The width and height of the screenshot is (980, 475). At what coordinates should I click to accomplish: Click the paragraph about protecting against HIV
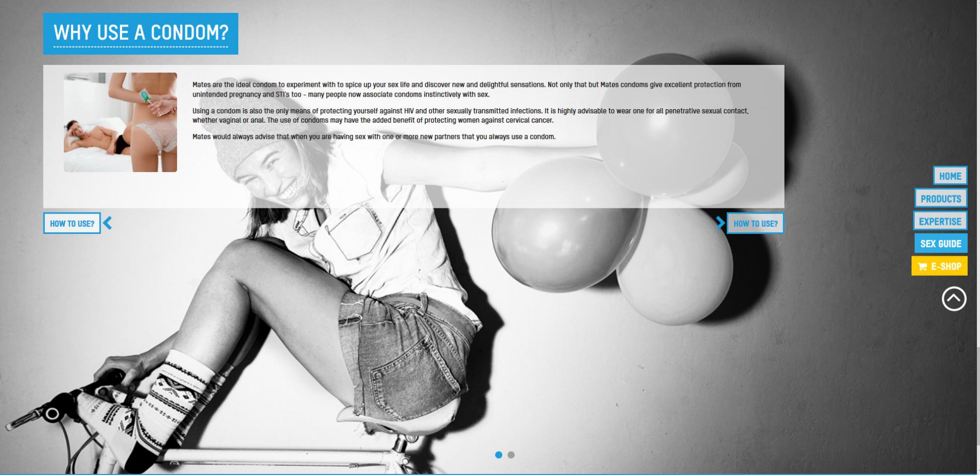[470, 115]
